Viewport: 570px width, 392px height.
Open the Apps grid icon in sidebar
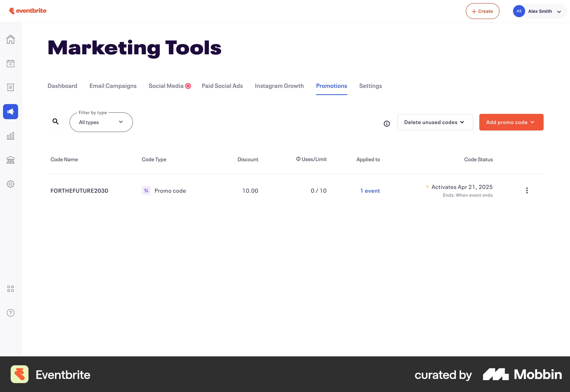10,288
